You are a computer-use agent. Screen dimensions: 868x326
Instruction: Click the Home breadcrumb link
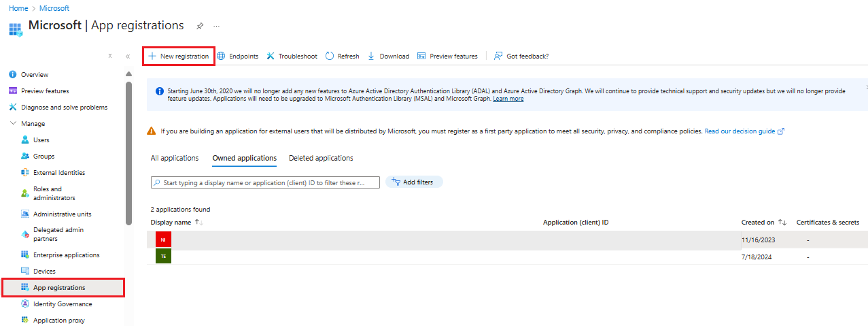(x=18, y=8)
